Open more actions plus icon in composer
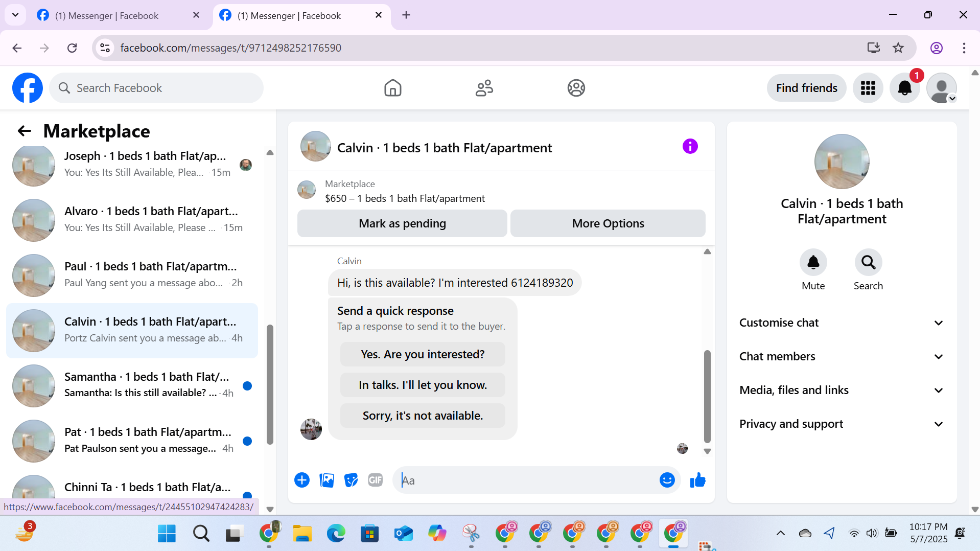Viewport: 980px width, 551px height. [302, 480]
